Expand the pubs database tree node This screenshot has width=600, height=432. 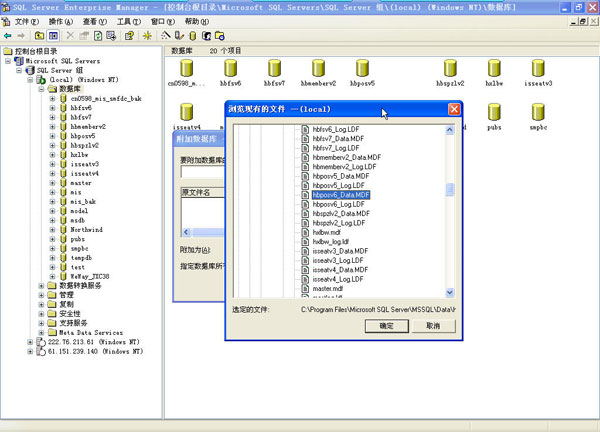pyautogui.click(x=52, y=239)
